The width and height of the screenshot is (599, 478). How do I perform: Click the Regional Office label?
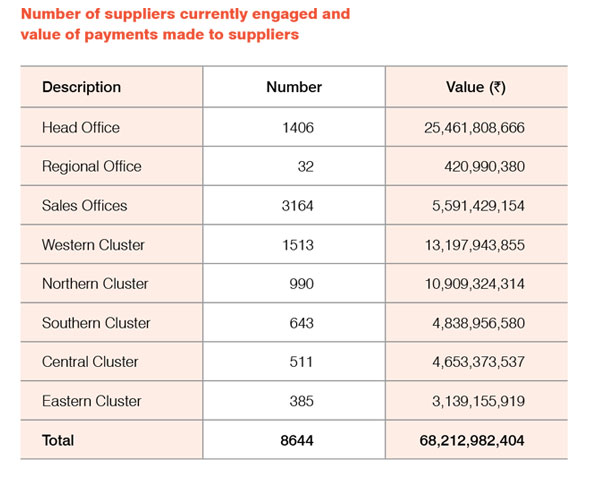pos(92,167)
